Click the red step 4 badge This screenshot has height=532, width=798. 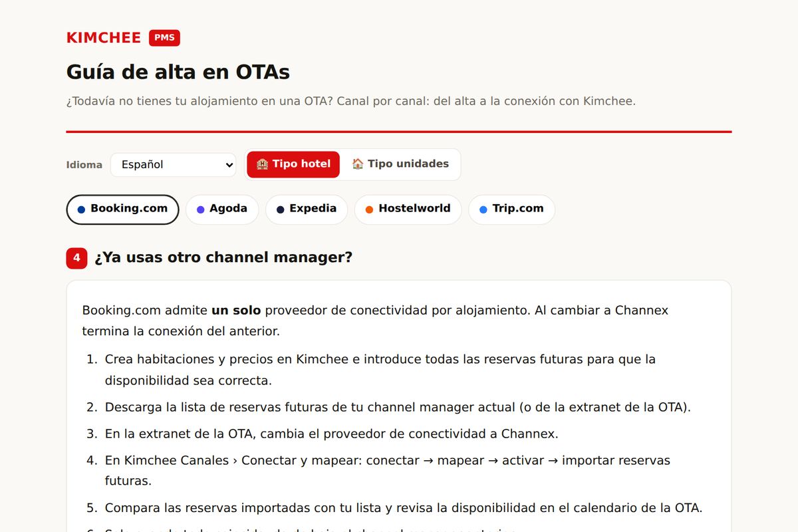[76, 258]
